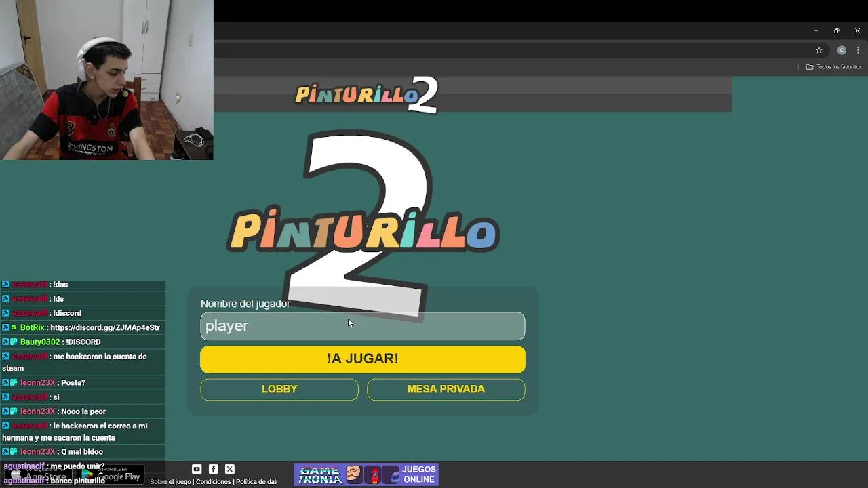Bookmark this page with the star icon
Image resolution: width=868 pixels, height=488 pixels.
pos(819,50)
